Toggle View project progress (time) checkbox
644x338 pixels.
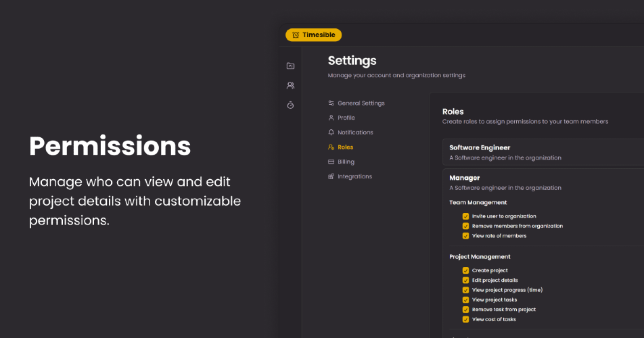point(465,290)
